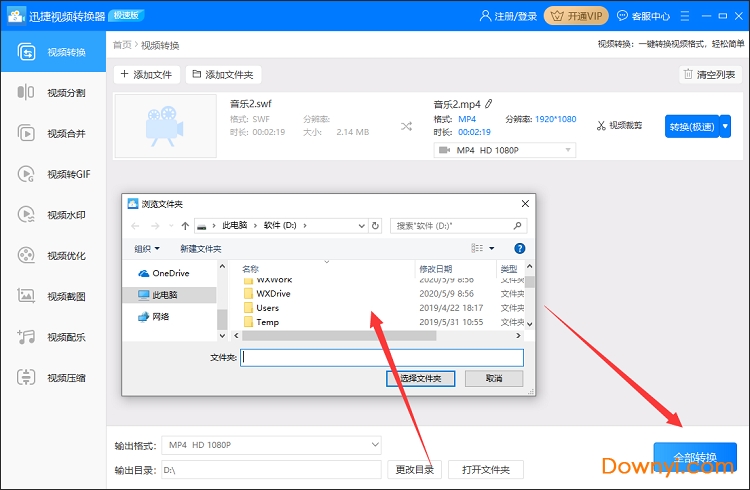Click the 文件夹 name input field
Image resolution: width=750 pixels, height=490 pixels.
coord(382,357)
